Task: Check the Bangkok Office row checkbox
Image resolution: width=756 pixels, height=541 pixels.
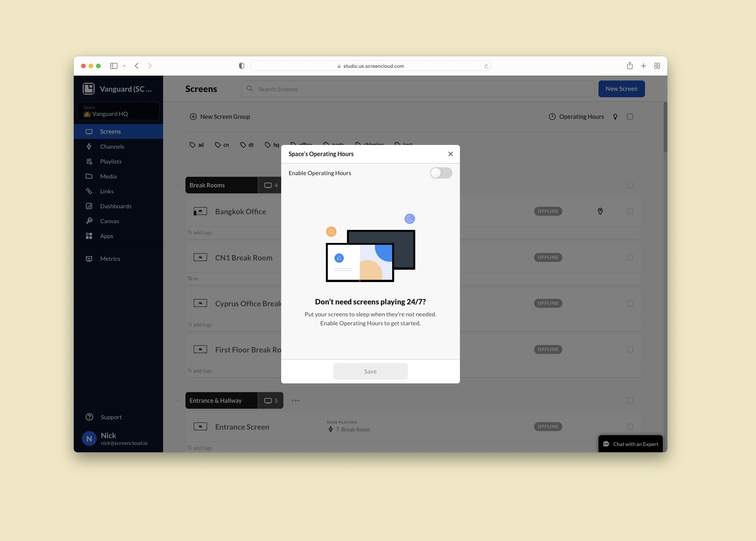Action: (630, 211)
